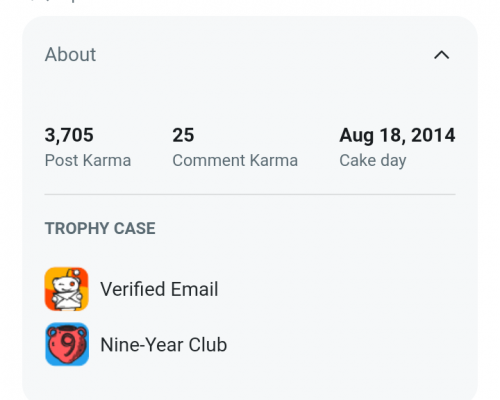This screenshot has height=400, width=500.
Task: Click the word Karma under 3,705
Action: 107,160
